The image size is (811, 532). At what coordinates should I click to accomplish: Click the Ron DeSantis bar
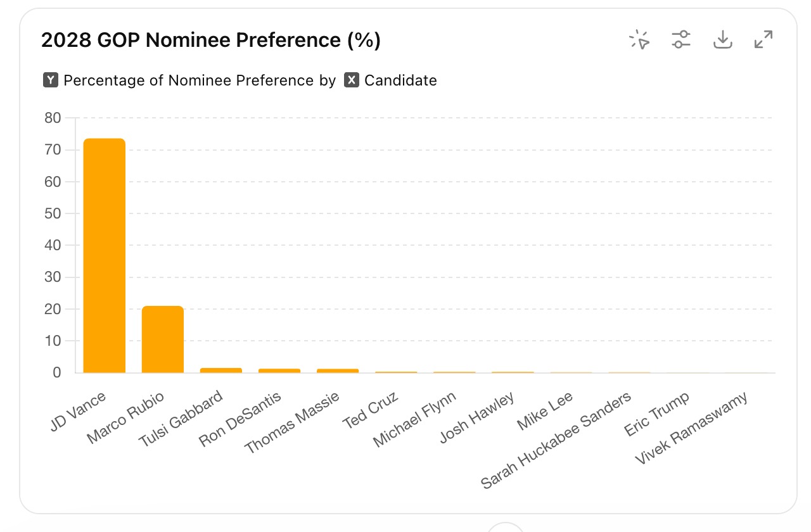[279, 370]
